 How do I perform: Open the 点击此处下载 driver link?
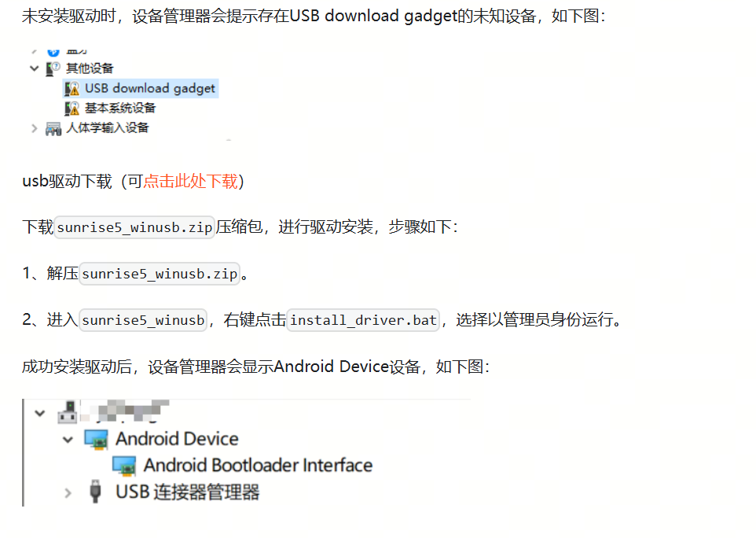(190, 182)
